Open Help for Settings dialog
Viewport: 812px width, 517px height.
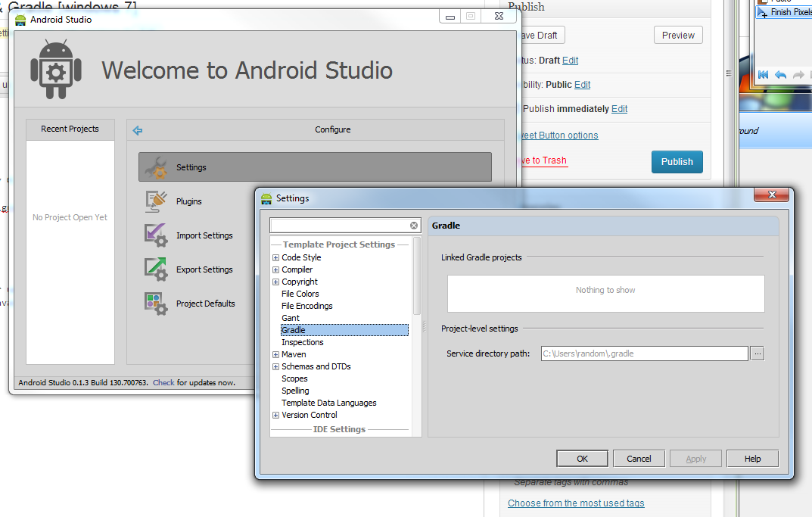click(x=752, y=459)
